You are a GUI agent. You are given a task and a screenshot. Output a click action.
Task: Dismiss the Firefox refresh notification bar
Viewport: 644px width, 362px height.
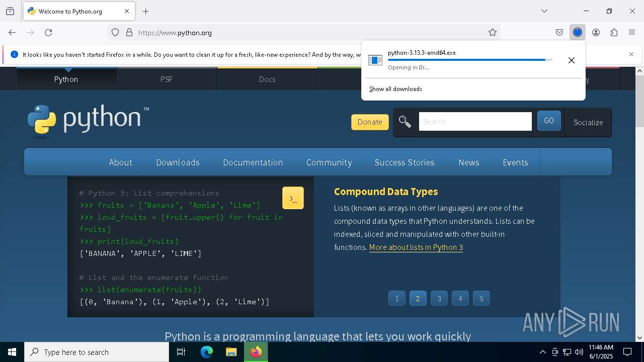631,54
